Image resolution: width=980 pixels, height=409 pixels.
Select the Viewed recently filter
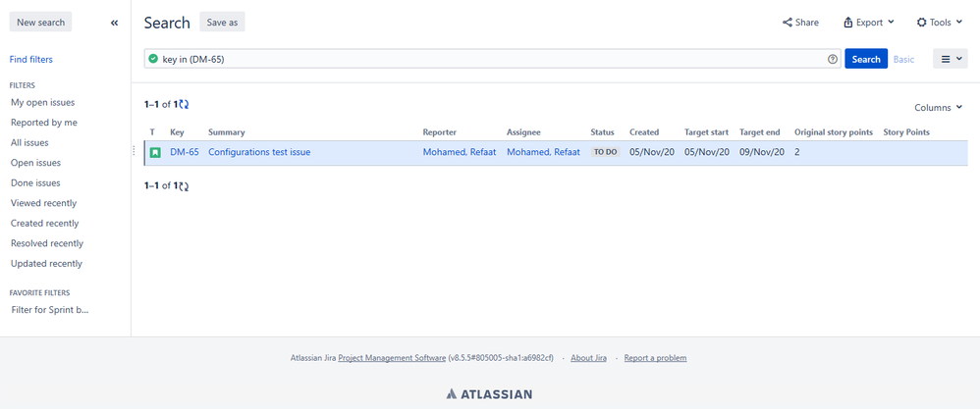[44, 203]
